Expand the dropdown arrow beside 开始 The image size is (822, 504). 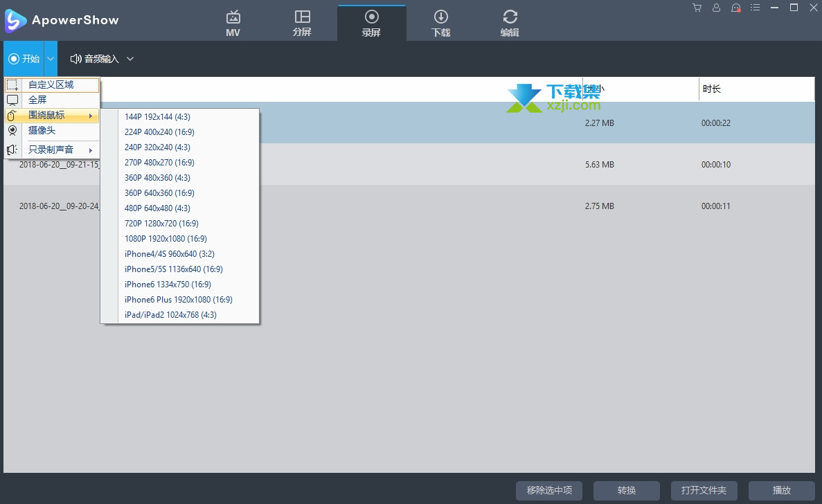click(51, 59)
